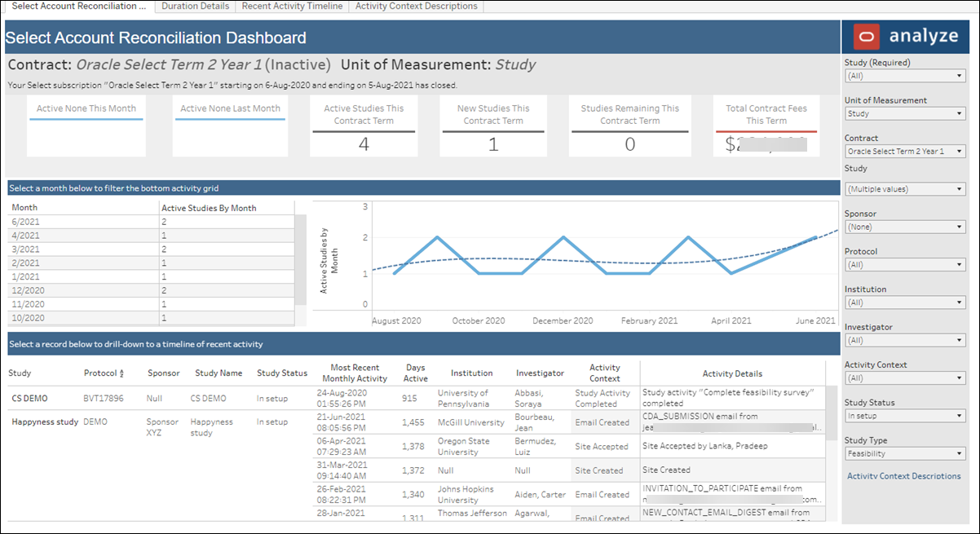
Task: Select the 6/2021 month row
Action: coord(151,222)
